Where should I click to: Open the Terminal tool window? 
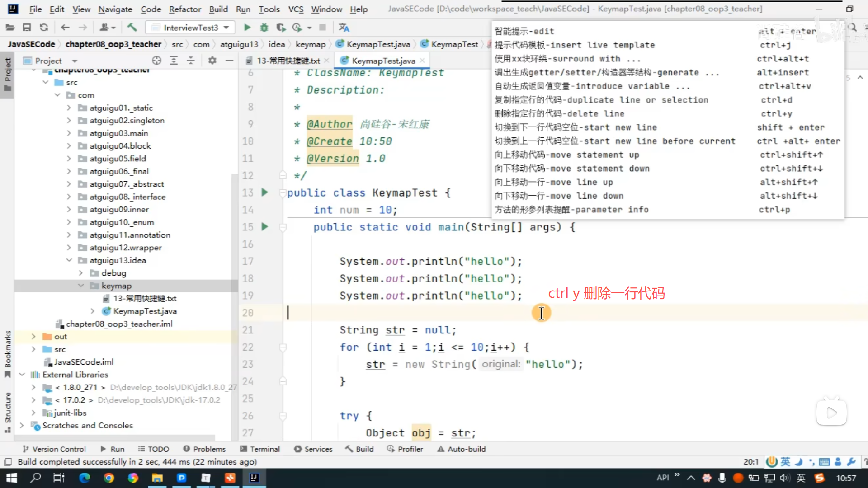[260, 449]
